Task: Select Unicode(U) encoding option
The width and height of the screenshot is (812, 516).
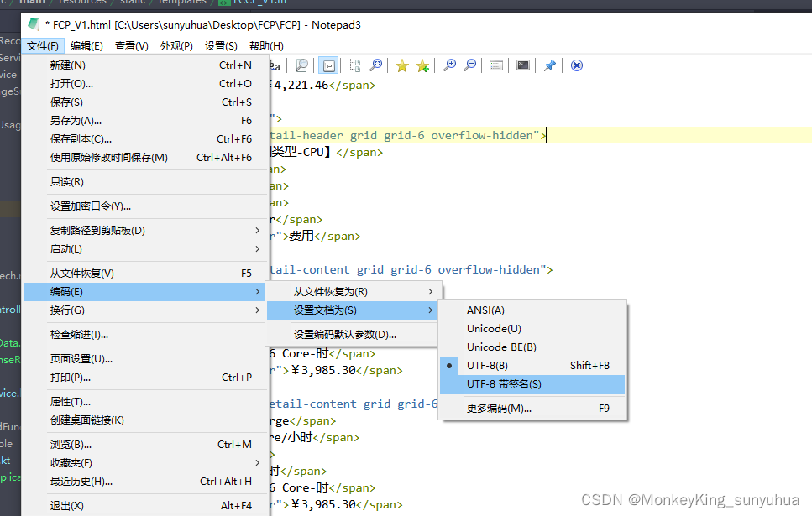Action: click(532, 329)
